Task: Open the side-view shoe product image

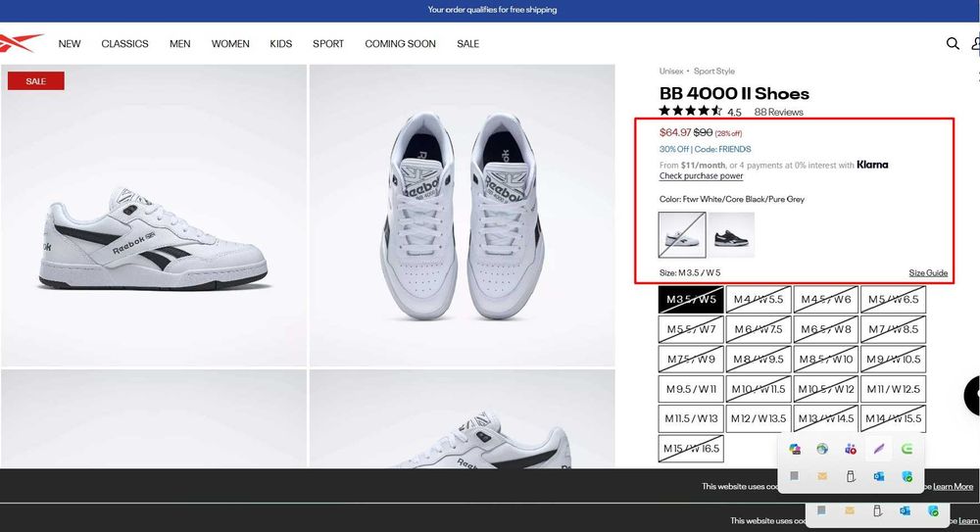Action: 154,215
